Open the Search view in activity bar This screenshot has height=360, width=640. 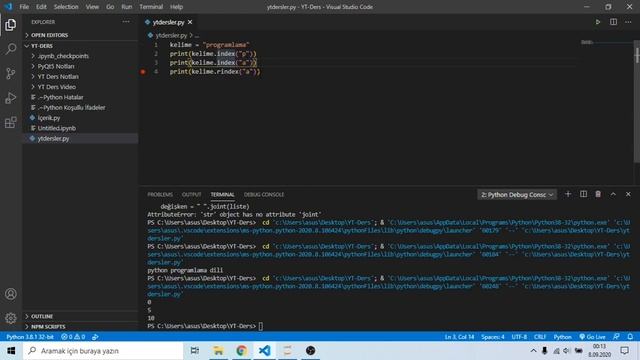coord(11,49)
